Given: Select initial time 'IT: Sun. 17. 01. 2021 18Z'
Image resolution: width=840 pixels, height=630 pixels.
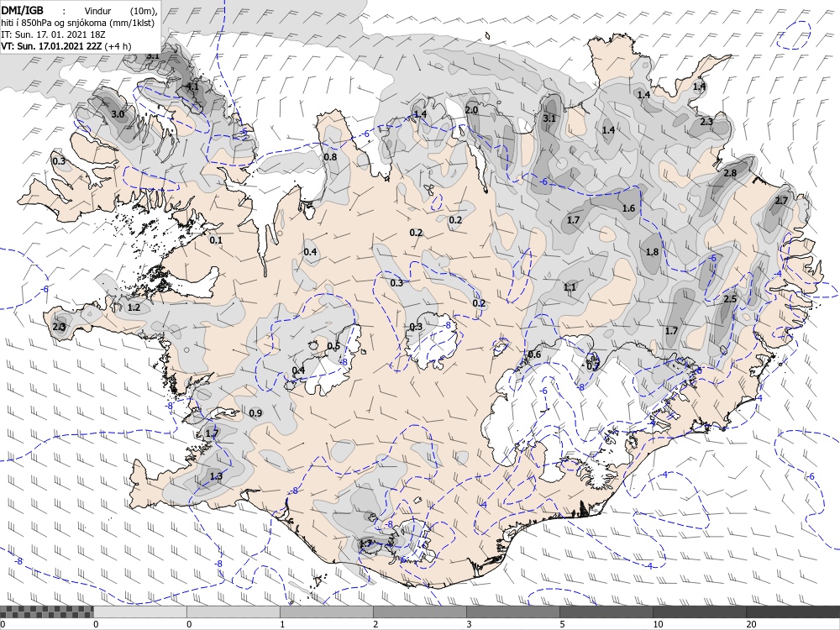Looking at the screenshot, I should (x=53, y=34).
